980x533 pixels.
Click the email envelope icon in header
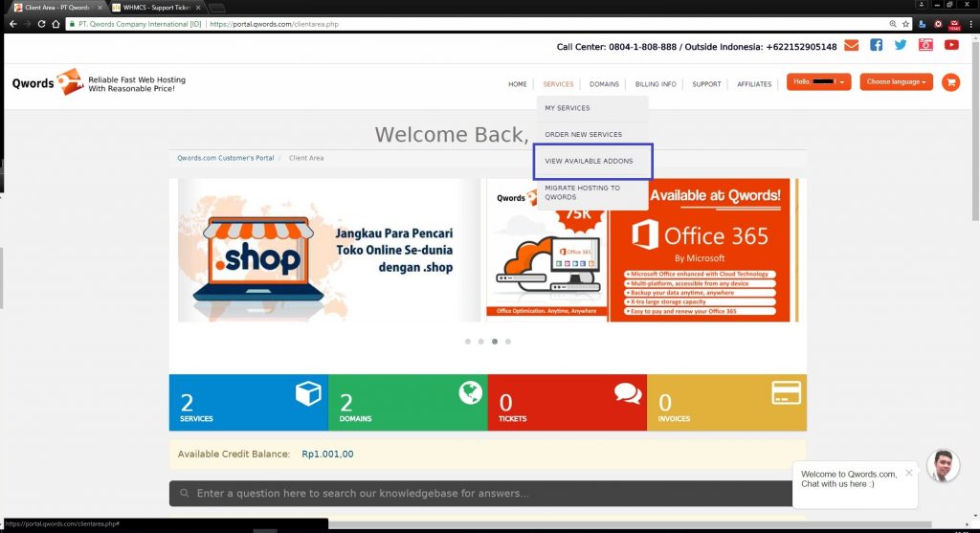[x=851, y=45]
